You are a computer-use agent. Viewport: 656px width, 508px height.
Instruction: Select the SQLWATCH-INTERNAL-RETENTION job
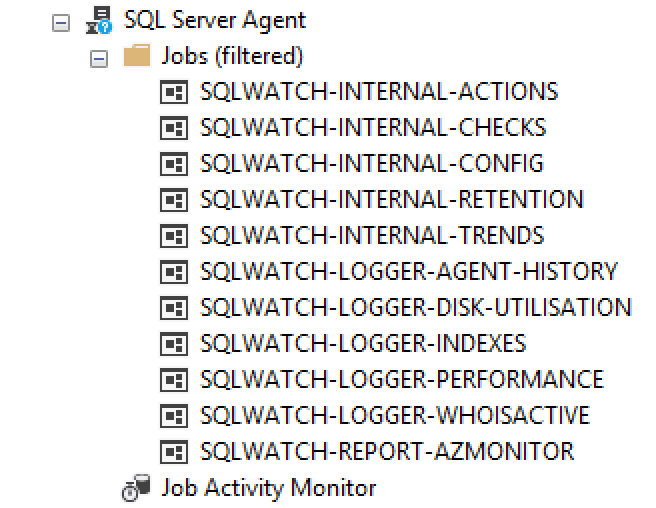pos(392,200)
